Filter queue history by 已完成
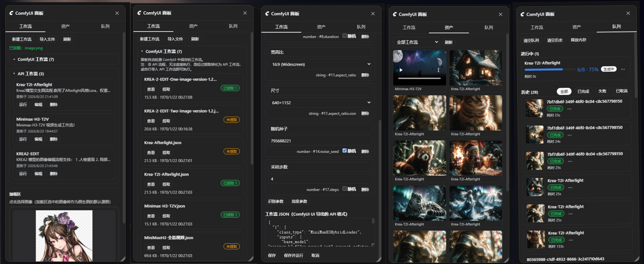The width and height of the screenshot is (644, 264). tap(583, 91)
